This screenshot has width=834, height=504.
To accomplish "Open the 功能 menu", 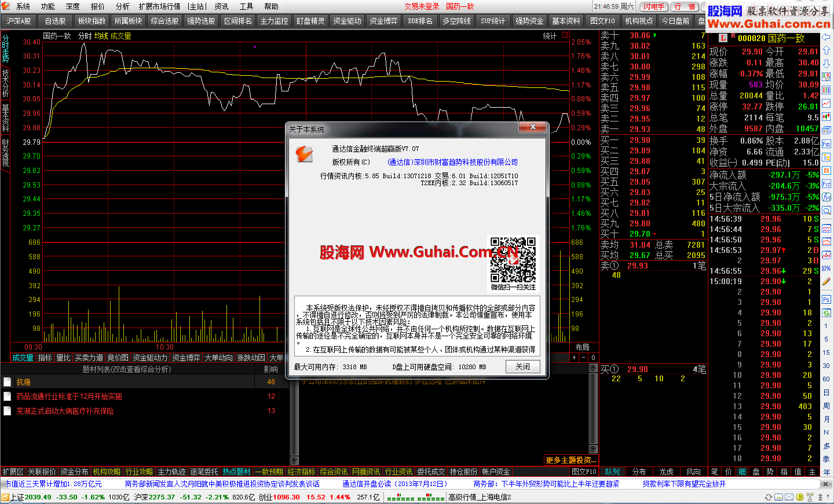I will (x=48, y=6).
